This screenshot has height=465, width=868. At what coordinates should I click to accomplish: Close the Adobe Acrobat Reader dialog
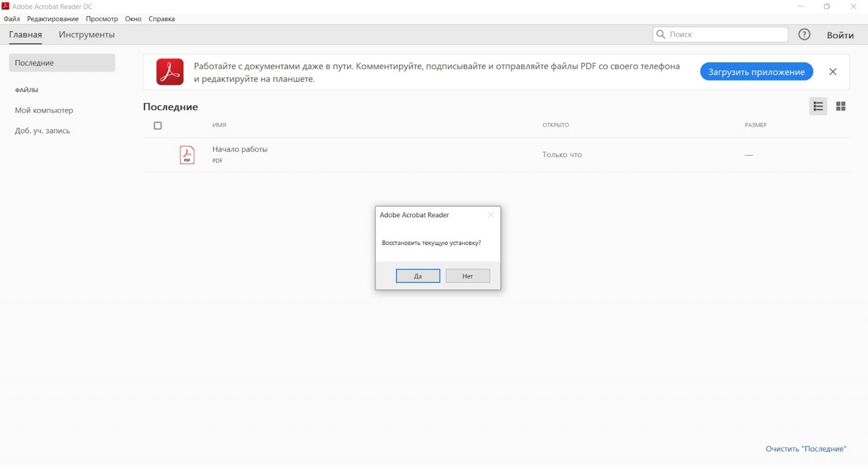pyautogui.click(x=491, y=215)
